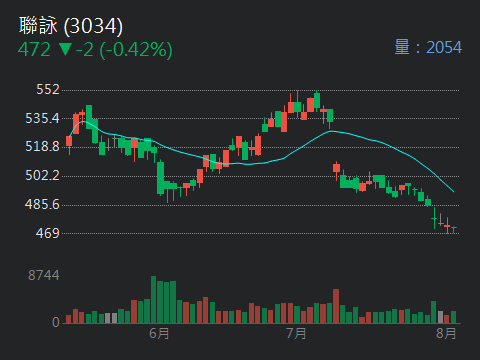480x360 pixels.
Task: Click the 485.6 price axis label
Action: [x=42, y=204]
